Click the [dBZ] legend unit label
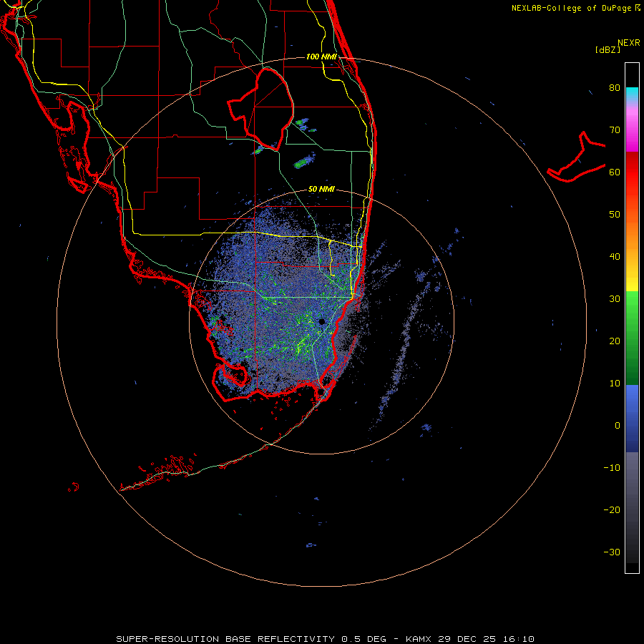Screen dimensions: 644x644 [608, 49]
